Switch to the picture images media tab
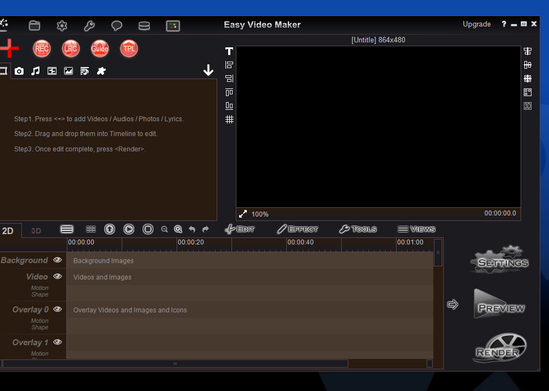This screenshot has width=549, height=391. point(68,71)
